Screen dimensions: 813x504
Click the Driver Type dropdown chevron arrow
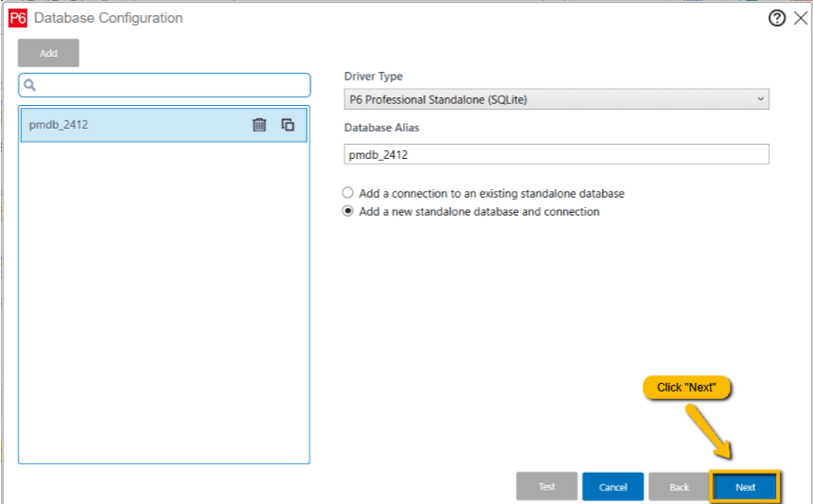760,99
